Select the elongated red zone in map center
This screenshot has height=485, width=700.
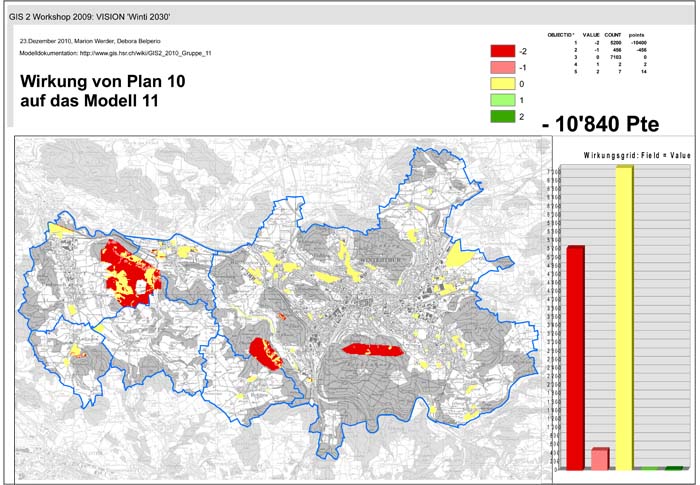(x=372, y=349)
